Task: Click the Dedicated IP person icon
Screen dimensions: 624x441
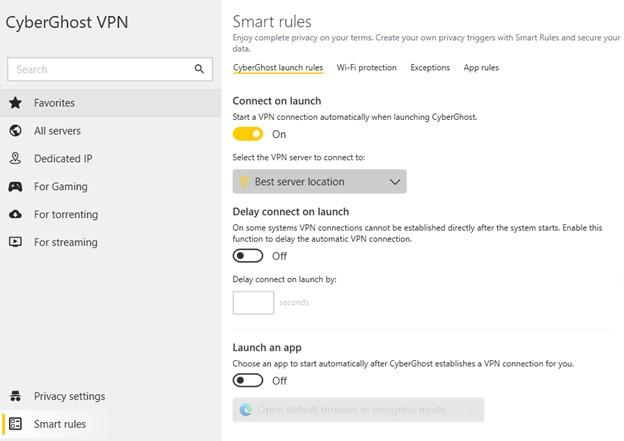Action: tap(15, 159)
